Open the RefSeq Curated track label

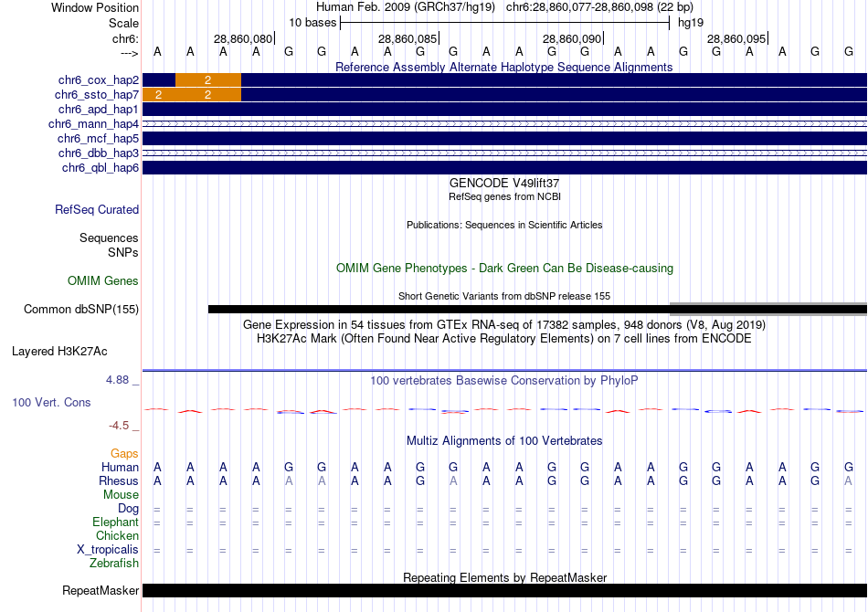click(x=97, y=210)
